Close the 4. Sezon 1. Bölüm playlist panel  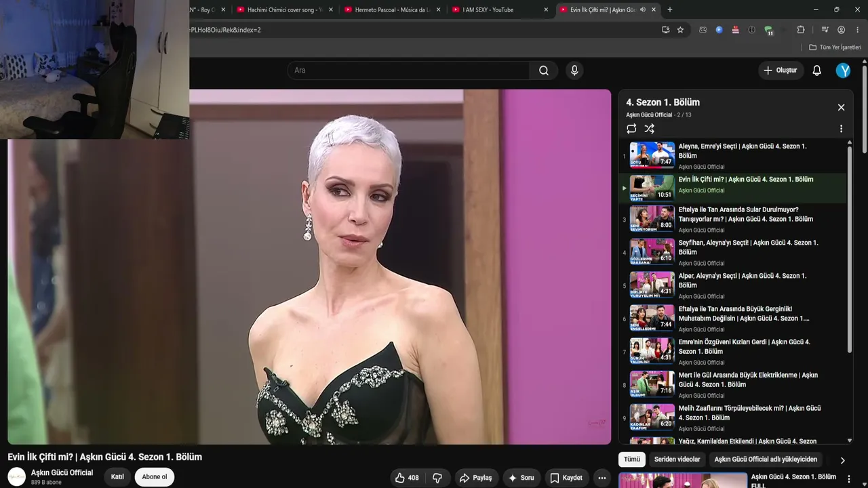pos(841,107)
